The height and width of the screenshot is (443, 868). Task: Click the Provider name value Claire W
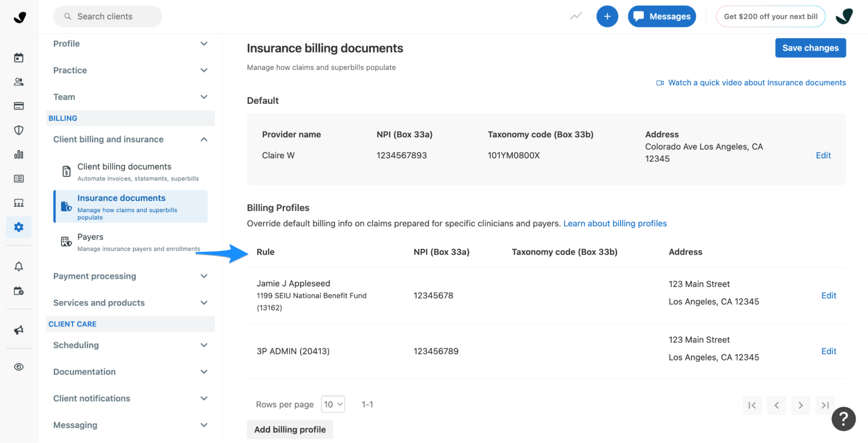278,155
